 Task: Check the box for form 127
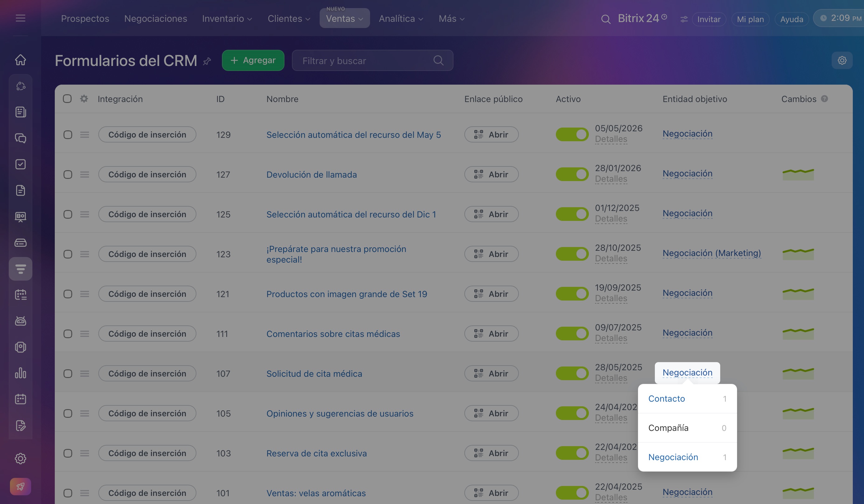[68, 175]
